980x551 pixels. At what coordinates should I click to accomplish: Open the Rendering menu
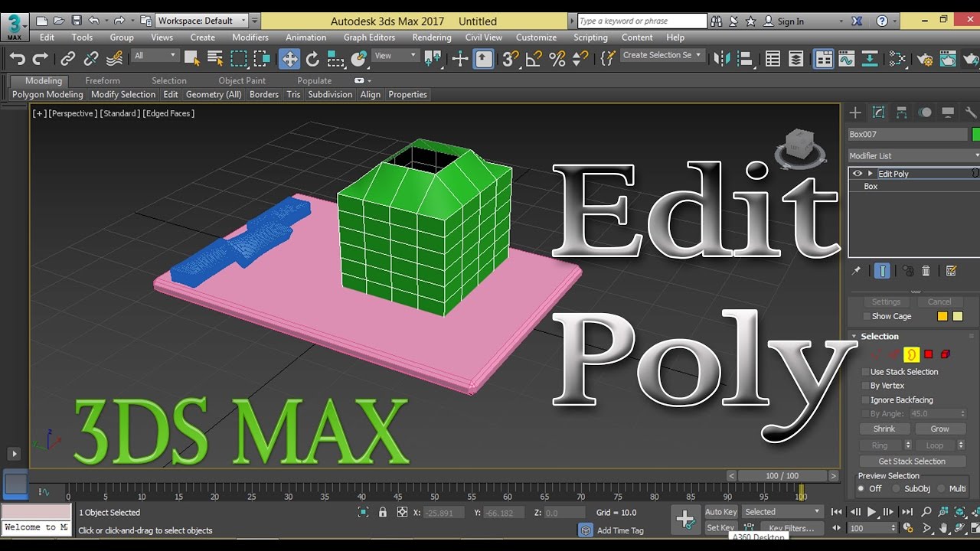432,37
